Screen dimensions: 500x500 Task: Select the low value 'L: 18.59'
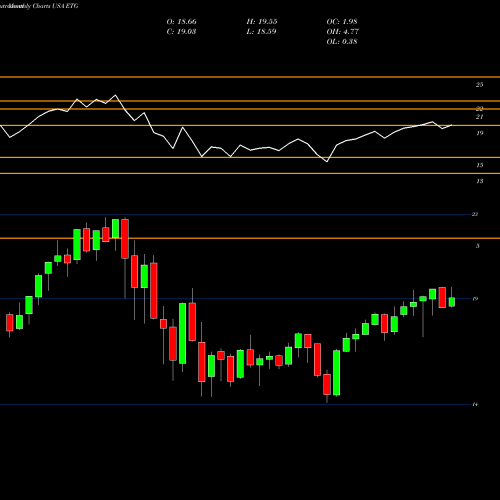[262, 32]
